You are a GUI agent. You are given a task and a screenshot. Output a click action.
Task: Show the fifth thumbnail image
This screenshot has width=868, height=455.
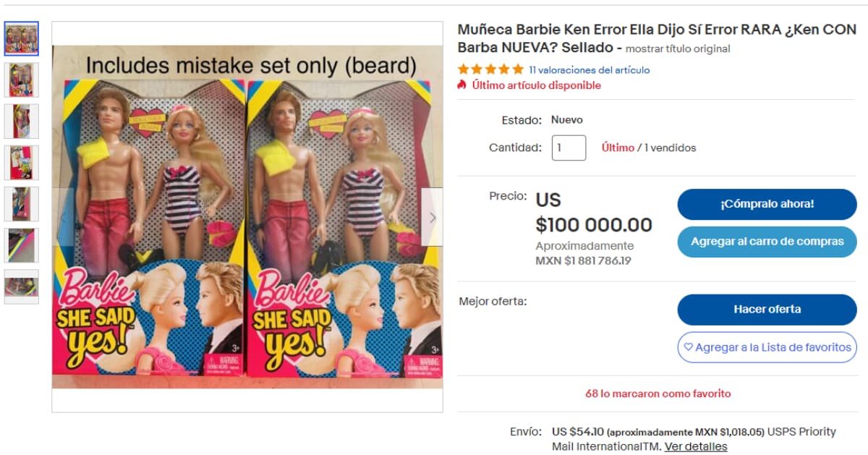point(22,204)
